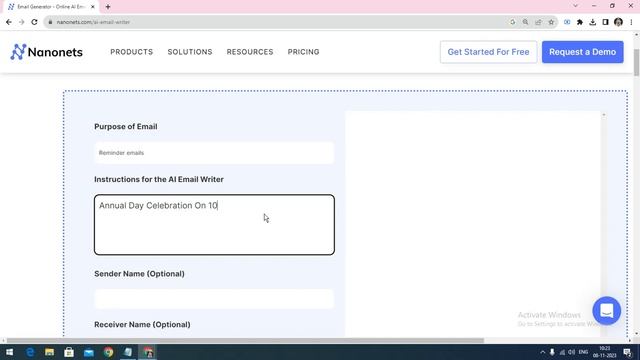Launch Microsoft Edge from taskbar
Screen dimensions: 640x360
pyautogui.click(x=30, y=352)
